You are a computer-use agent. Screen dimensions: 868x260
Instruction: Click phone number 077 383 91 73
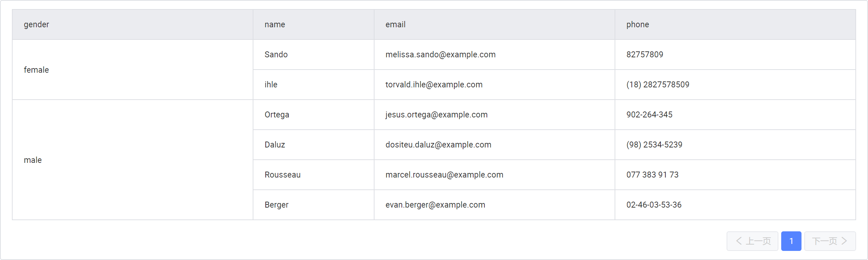(652, 175)
